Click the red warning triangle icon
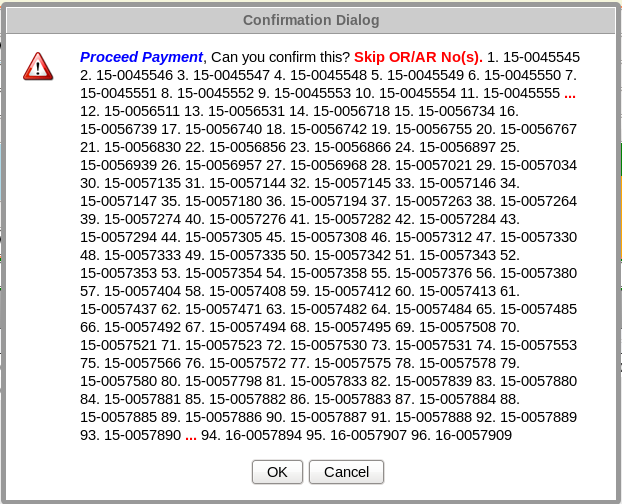Image resolution: width=622 pixels, height=504 pixels. [38, 66]
